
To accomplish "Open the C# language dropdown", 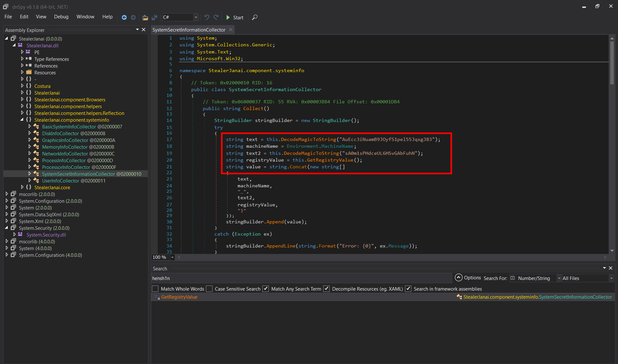I will 196,17.
